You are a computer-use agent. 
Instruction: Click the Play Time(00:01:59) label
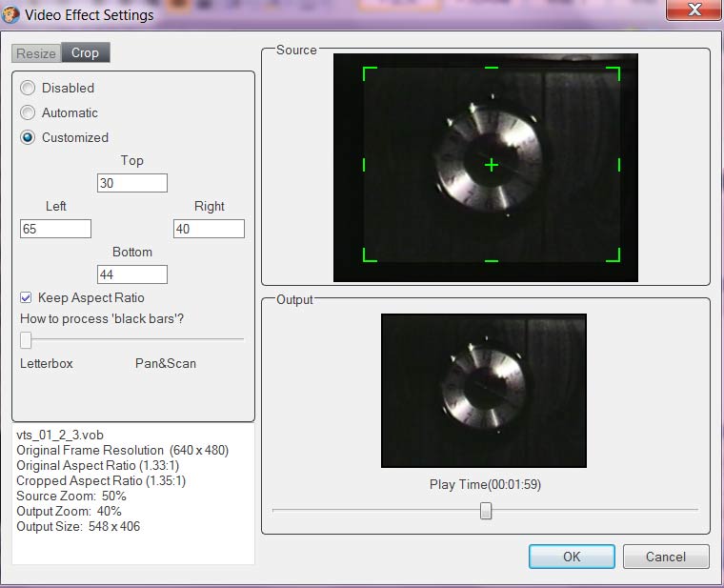(485, 484)
